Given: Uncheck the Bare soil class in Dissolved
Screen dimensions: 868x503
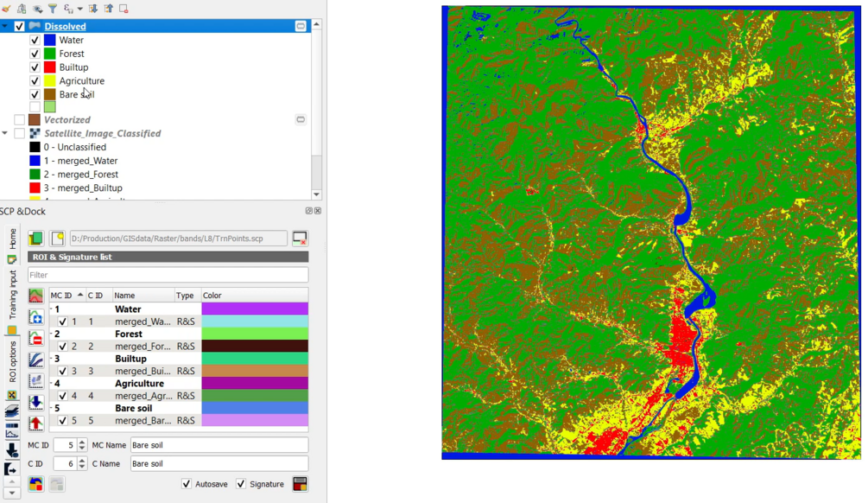Looking at the screenshot, I should click(35, 95).
